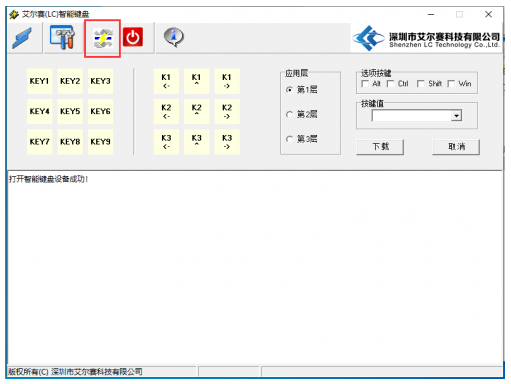Open the 按键值 dropdown arrow
The height and width of the screenshot is (384, 511).
(456, 116)
